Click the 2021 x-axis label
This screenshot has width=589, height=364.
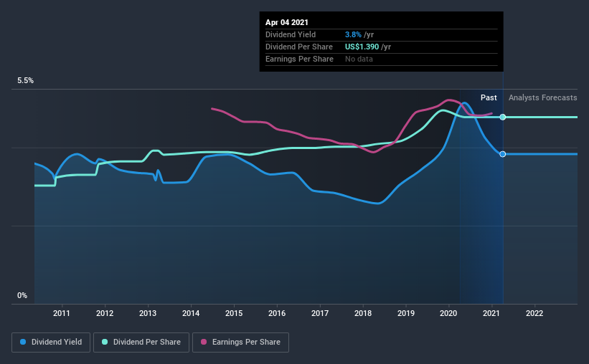click(x=491, y=313)
